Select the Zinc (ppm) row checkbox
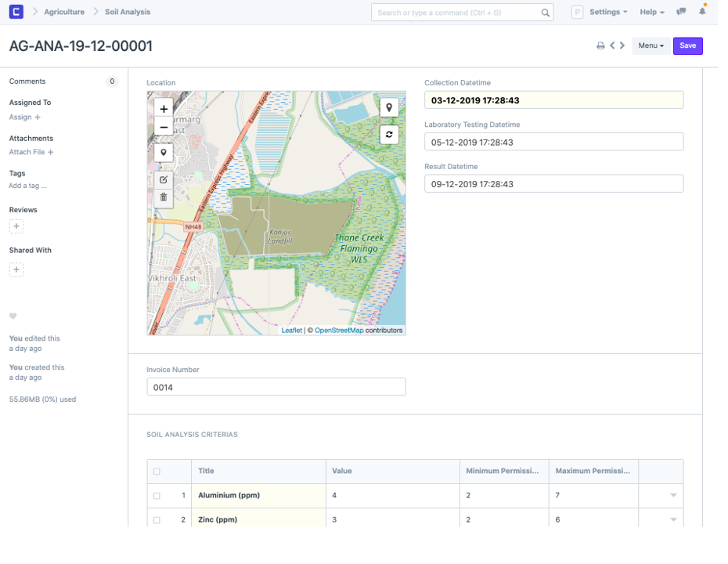Screen dimensions: 728x564 click(x=157, y=520)
